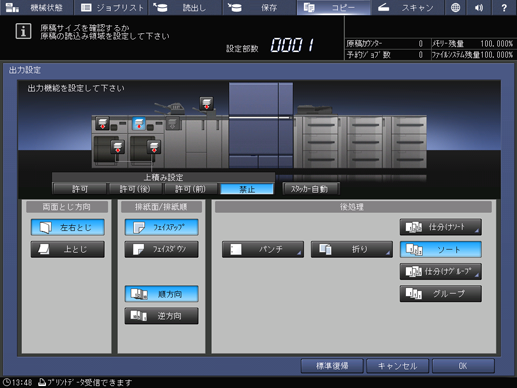Expand the 折り options
The height and width of the screenshot is (388, 517).
(352, 249)
